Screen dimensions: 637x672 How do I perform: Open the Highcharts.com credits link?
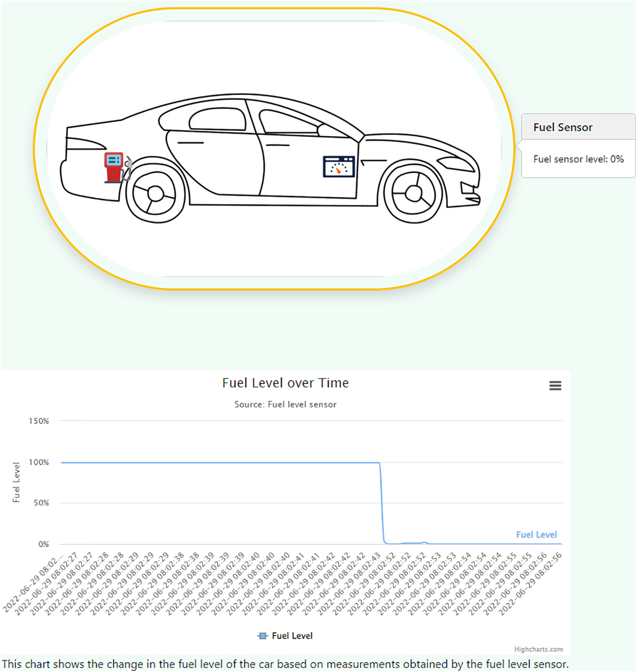(x=538, y=649)
